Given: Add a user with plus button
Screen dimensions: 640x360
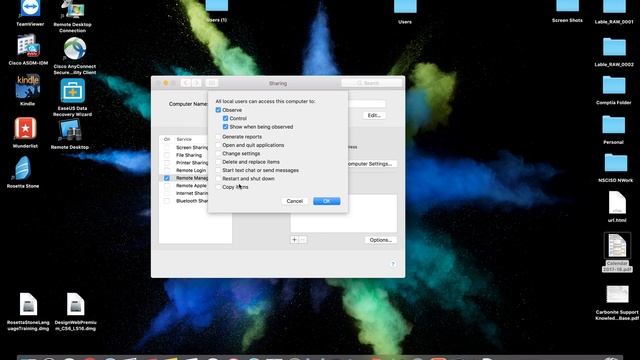Looking at the screenshot, I should tap(294, 240).
